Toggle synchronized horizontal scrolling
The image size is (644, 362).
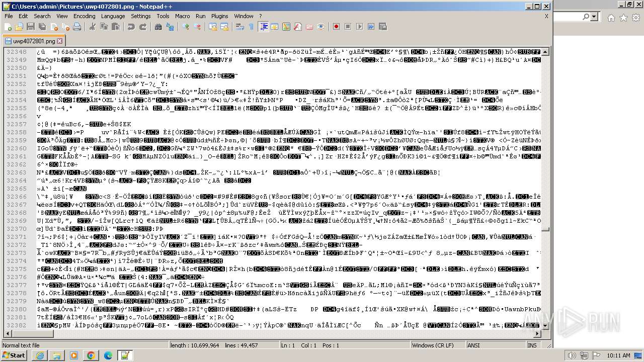pos(224,27)
